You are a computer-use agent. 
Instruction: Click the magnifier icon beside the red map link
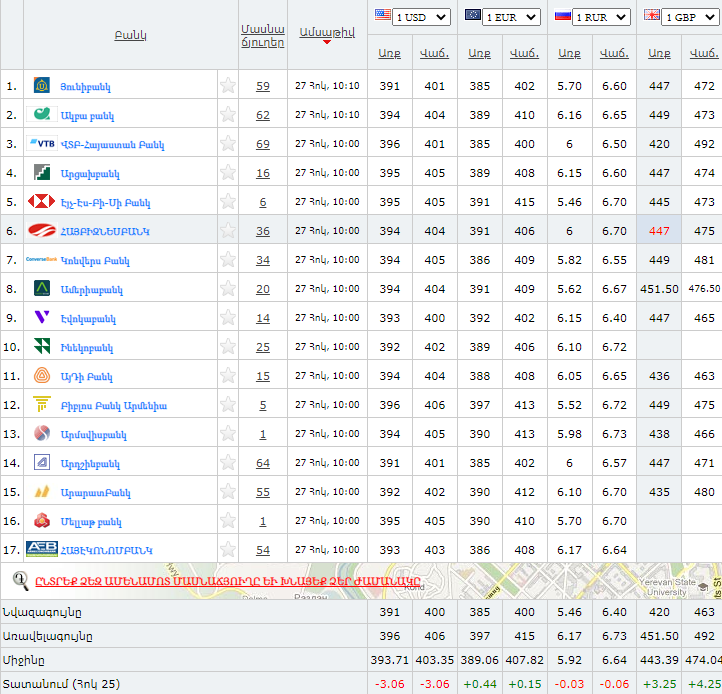pyautogui.click(x=20, y=581)
